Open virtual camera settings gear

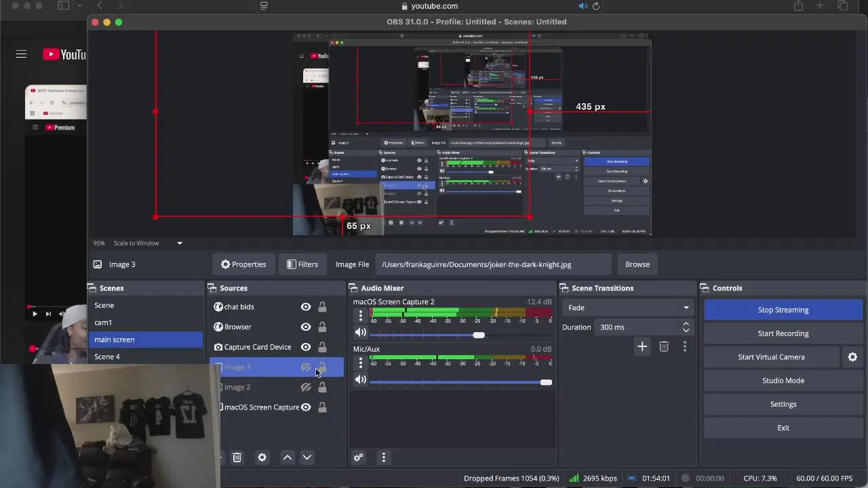(x=852, y=357)
